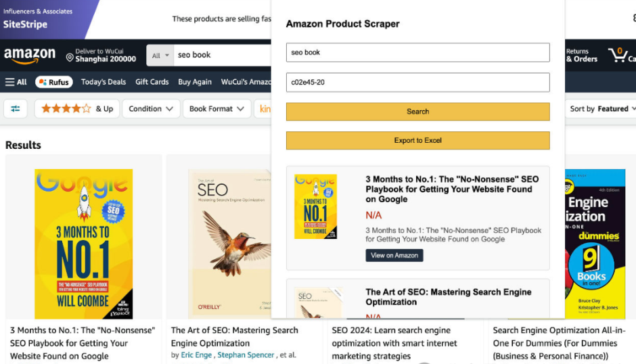Image resolution: width=636 pixels, height=364 pixels.
Task: Click the Amazon logo
Action: pyautogui.click(x=30, y=55)
